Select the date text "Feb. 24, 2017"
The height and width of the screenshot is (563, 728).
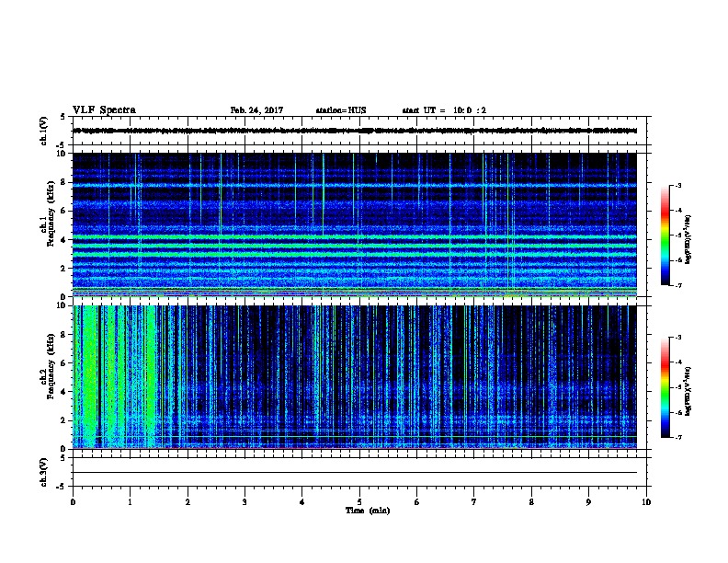pos(256,110)
